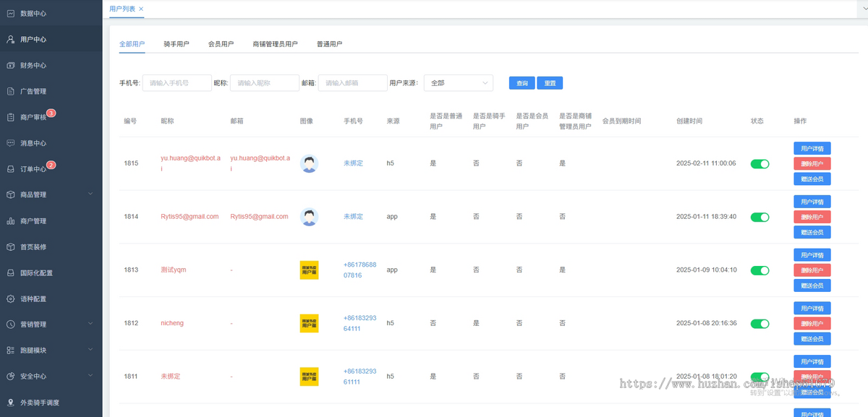Switch to the 会员用户 tab
Image resolution: width=868 pixels, height=417 pixels.
221,44
